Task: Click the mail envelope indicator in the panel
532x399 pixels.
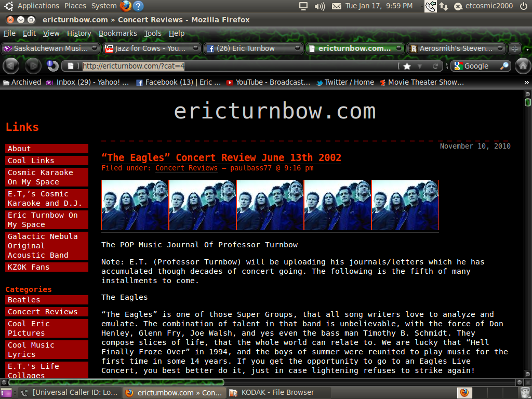Action: 336,6
